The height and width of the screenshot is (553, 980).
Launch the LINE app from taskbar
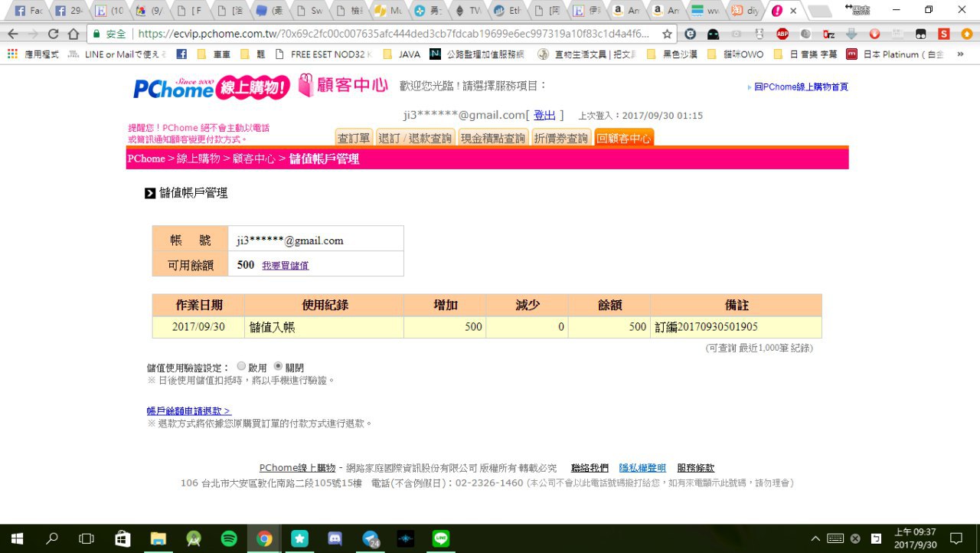point(441,538)
